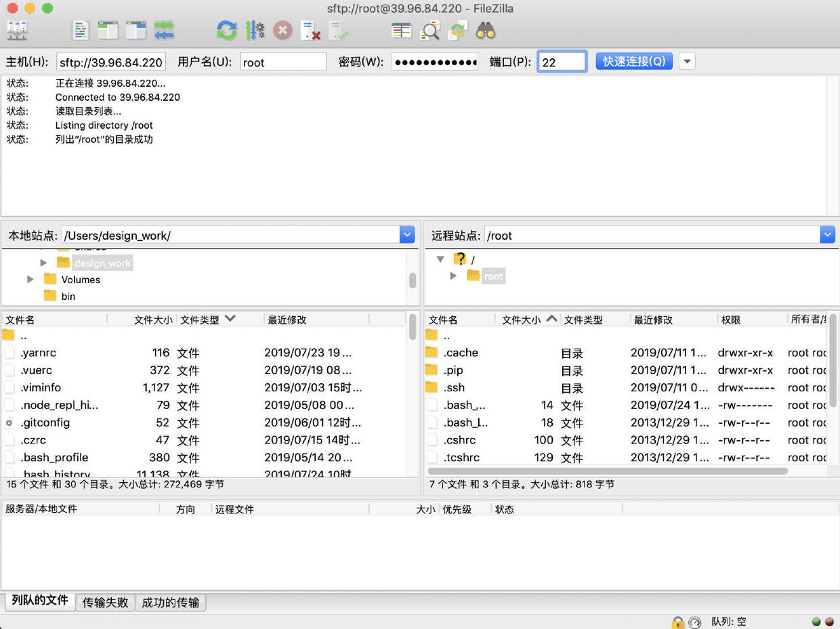Switch to the 成功的传输 tab
The image size is (840, 629).
click(x=171, y=602)
